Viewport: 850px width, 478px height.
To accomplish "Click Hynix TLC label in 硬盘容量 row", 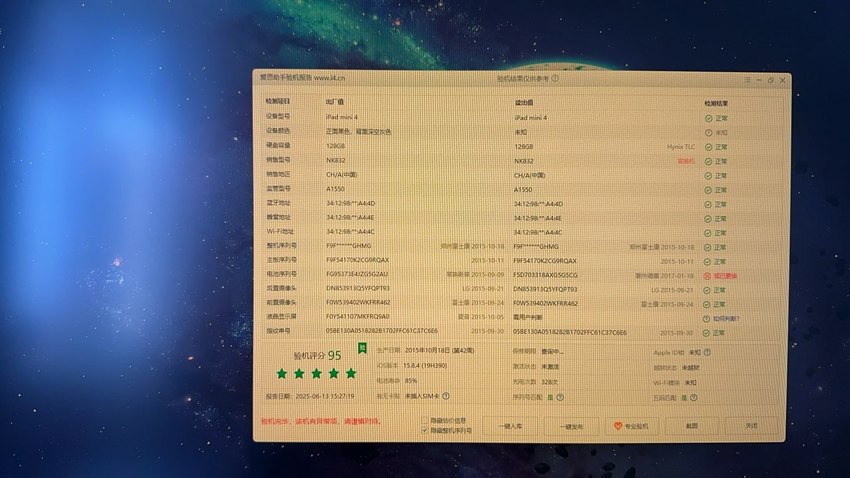I will 681,147.
